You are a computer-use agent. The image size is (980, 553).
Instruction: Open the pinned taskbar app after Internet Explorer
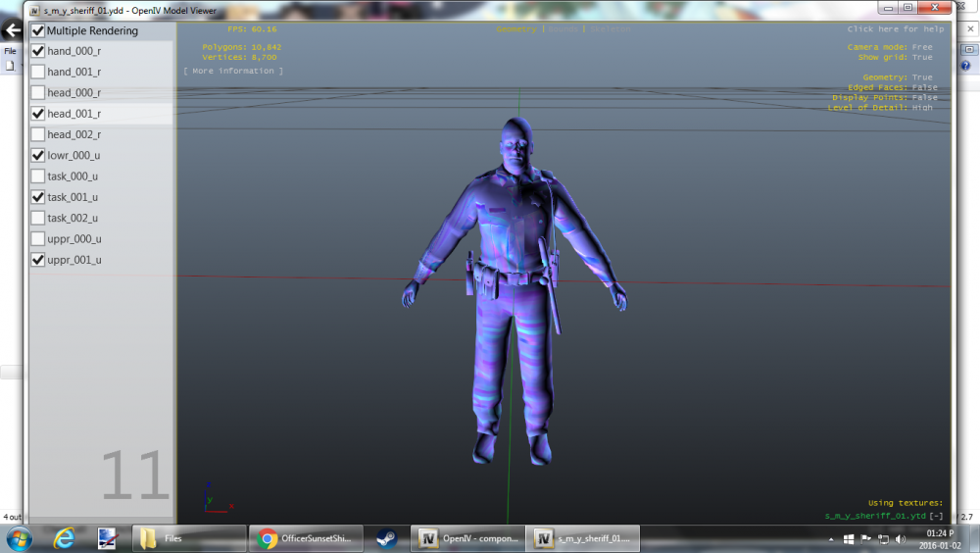(x=108, y=538)
